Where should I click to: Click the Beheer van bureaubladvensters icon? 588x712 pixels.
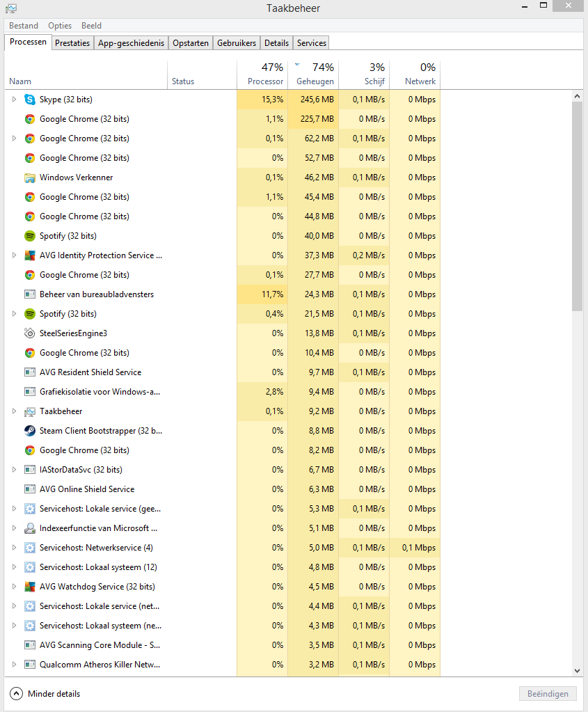(29, 294)
